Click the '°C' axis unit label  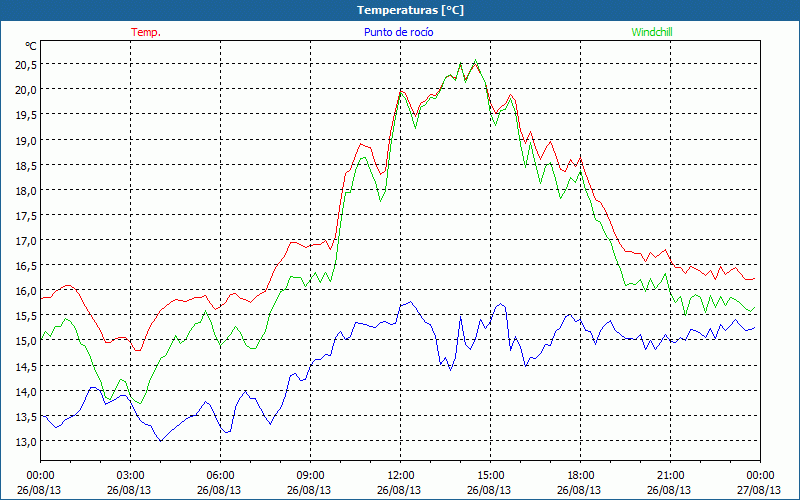(x=31, y=46)
